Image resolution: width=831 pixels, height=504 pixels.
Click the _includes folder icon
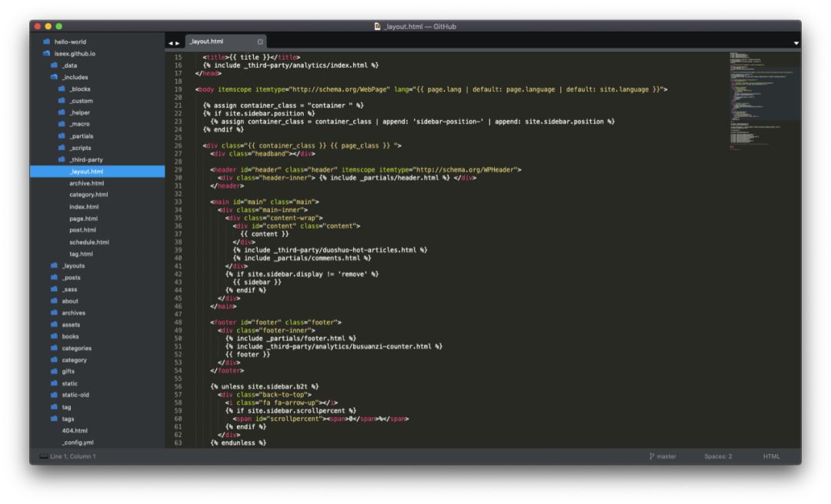tap(54, 77)
